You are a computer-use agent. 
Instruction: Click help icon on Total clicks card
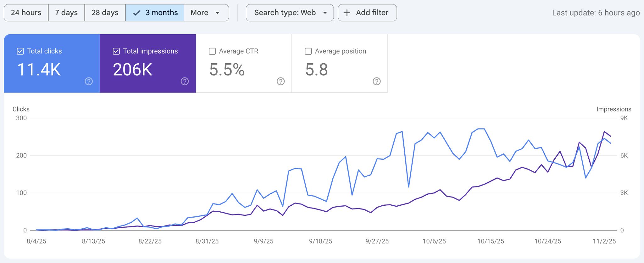[x=89, y=82]
